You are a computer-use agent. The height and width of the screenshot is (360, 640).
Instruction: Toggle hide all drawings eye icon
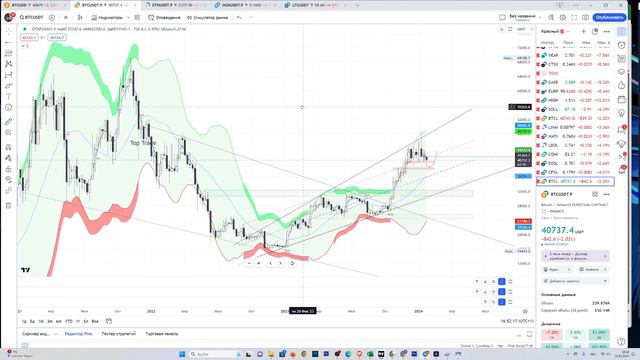9,180
